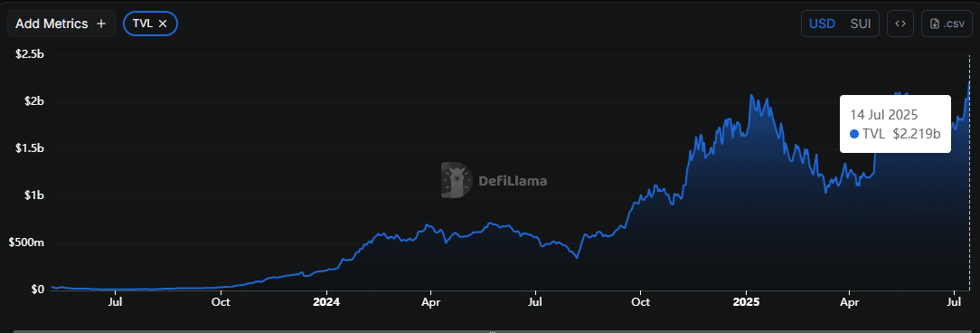Click the 14 Jul 2025 tooltip date
The height and width of the screenshot is (333, 980).
tap(883, 115)
